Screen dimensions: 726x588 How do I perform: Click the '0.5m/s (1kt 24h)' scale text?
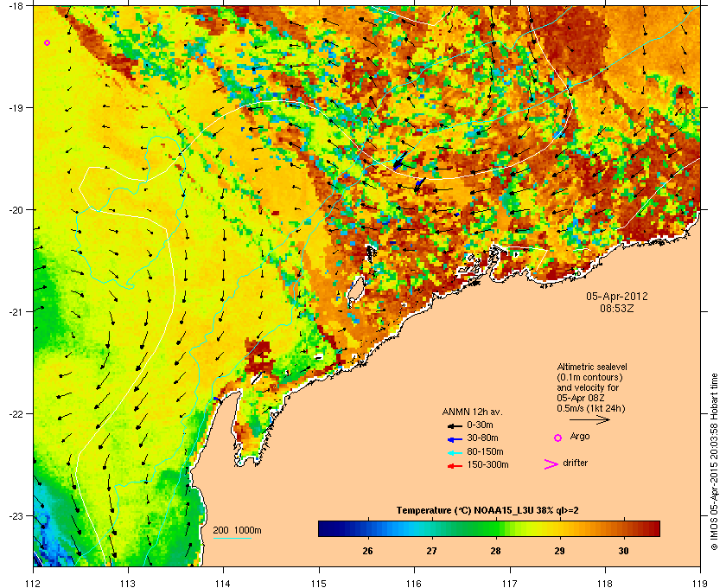[x=591, y=408]
